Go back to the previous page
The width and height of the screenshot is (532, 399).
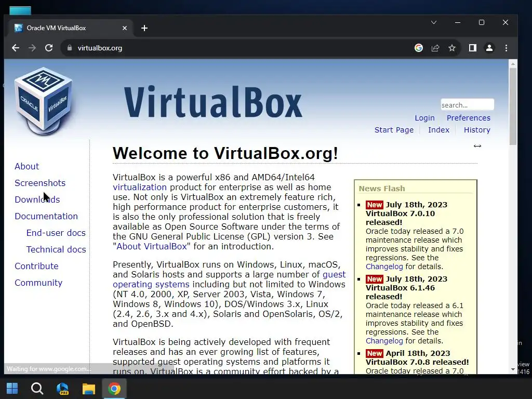(16, 48)
